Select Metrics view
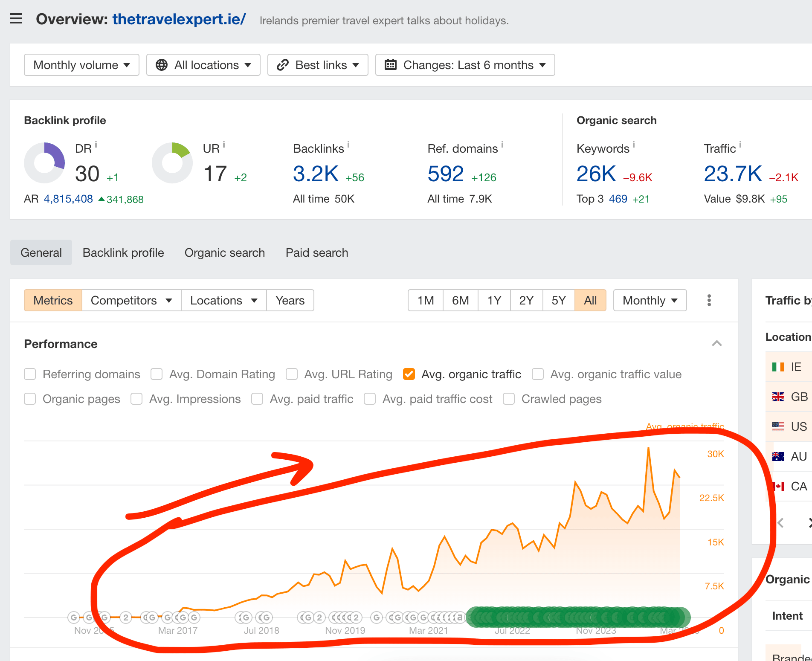 coord(53,300)
